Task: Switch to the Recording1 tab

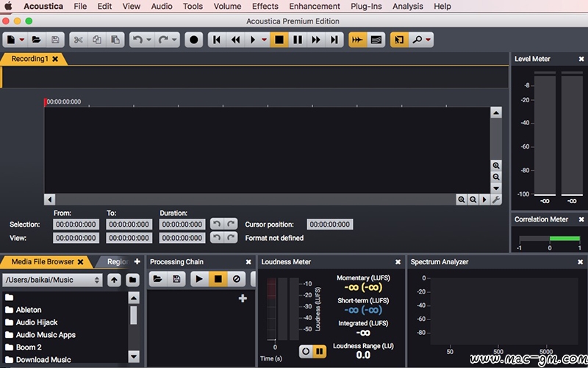Action: (29, 59)
